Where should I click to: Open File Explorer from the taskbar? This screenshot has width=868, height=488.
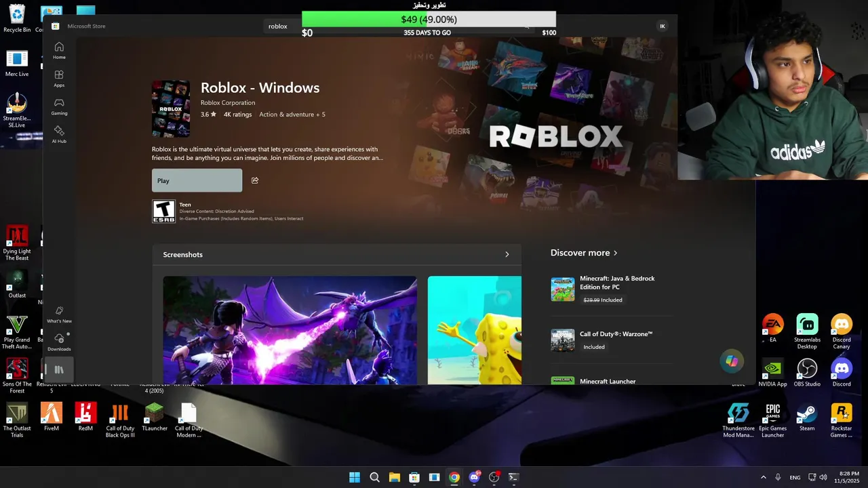point(395,477)
